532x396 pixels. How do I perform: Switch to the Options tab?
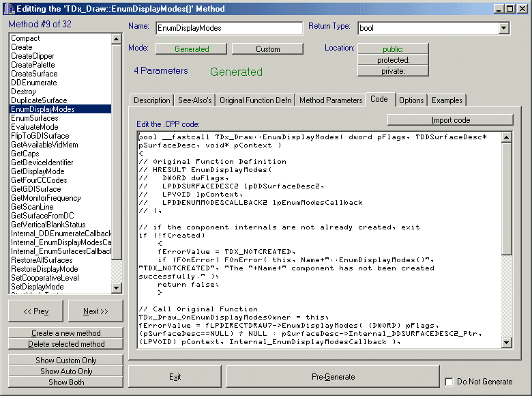(x=411, y=100)
